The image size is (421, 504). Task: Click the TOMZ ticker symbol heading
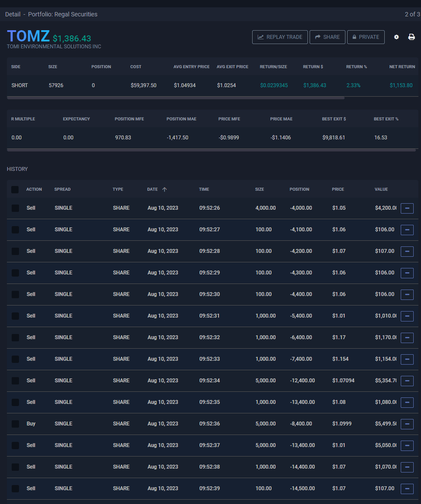(x=28, y=36)
